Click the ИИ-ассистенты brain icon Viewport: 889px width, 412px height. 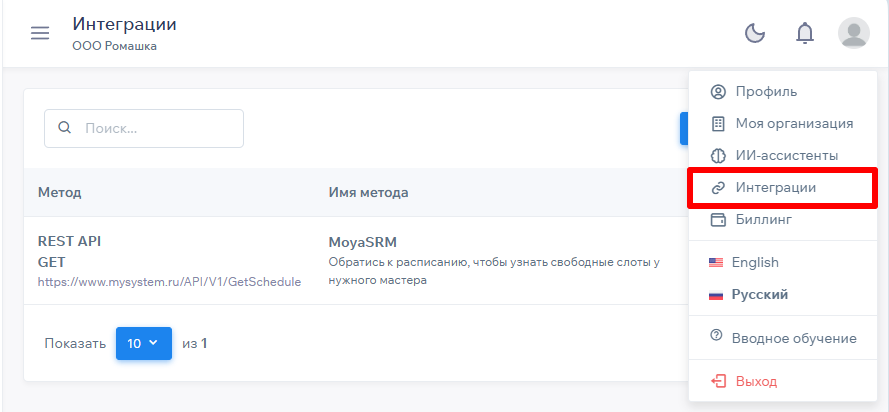click(717, 156)
